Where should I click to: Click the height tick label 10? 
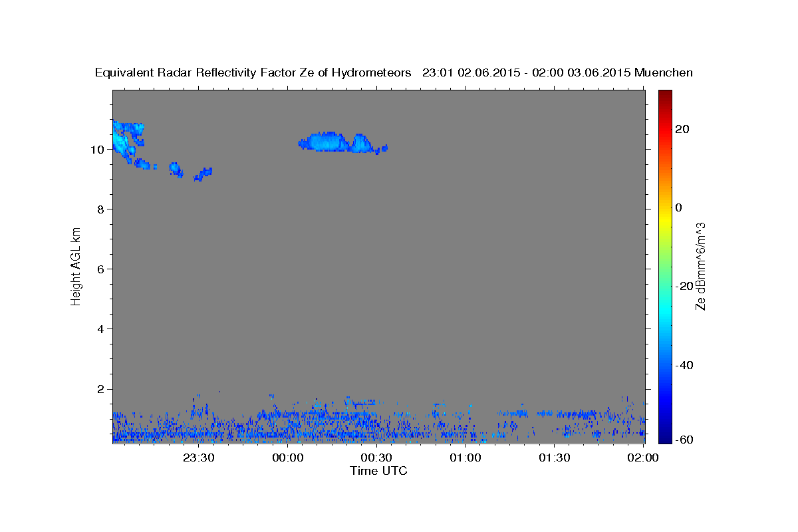pos(98,150)
